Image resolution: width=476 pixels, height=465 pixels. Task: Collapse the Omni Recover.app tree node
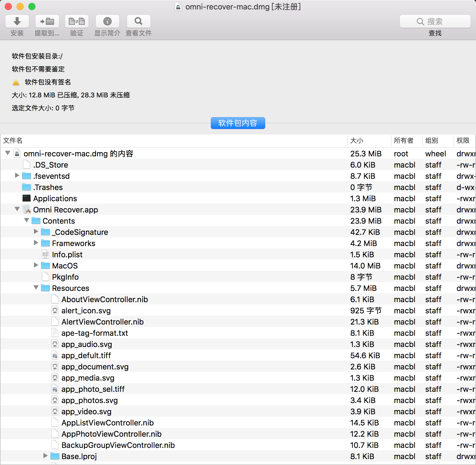17,209
